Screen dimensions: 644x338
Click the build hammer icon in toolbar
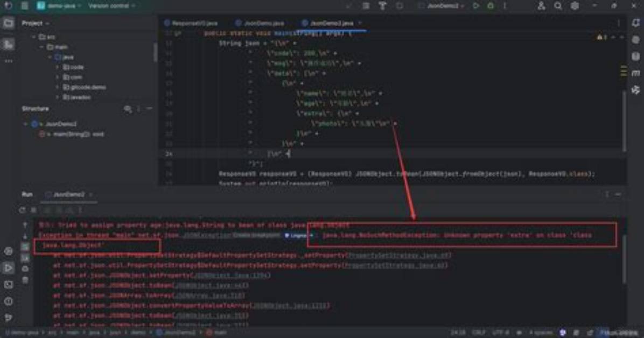(382, 6)
